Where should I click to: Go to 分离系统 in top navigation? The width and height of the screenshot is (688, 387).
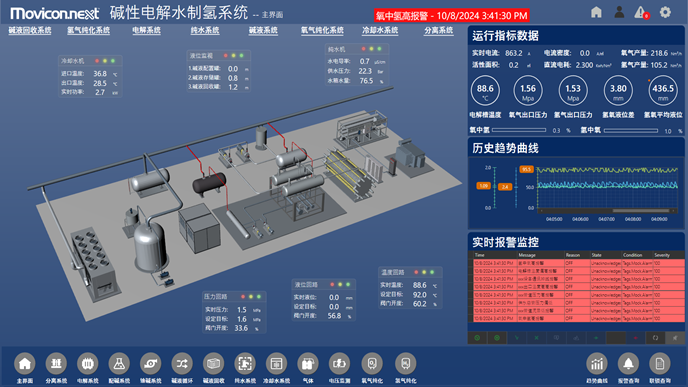pos(439,30)
